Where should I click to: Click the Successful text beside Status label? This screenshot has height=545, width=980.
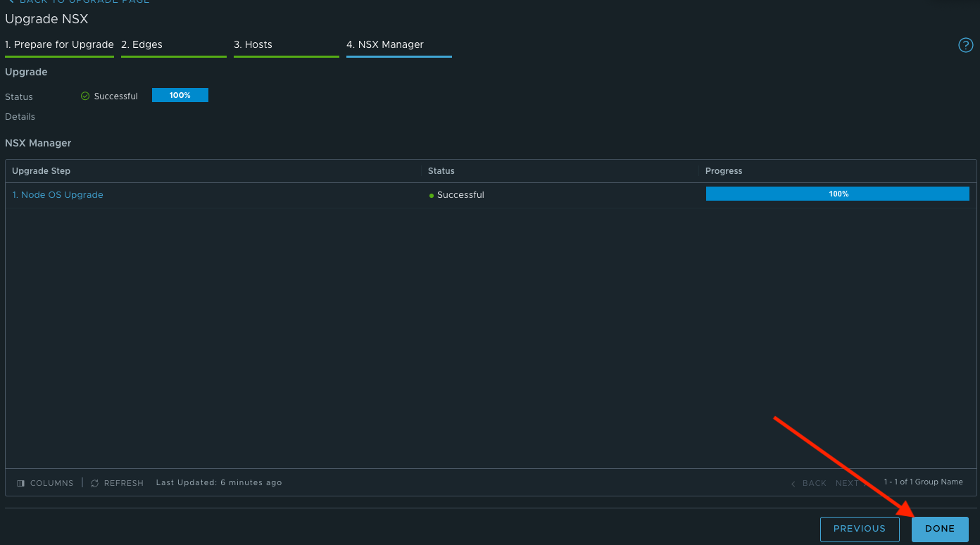point(116,96)
